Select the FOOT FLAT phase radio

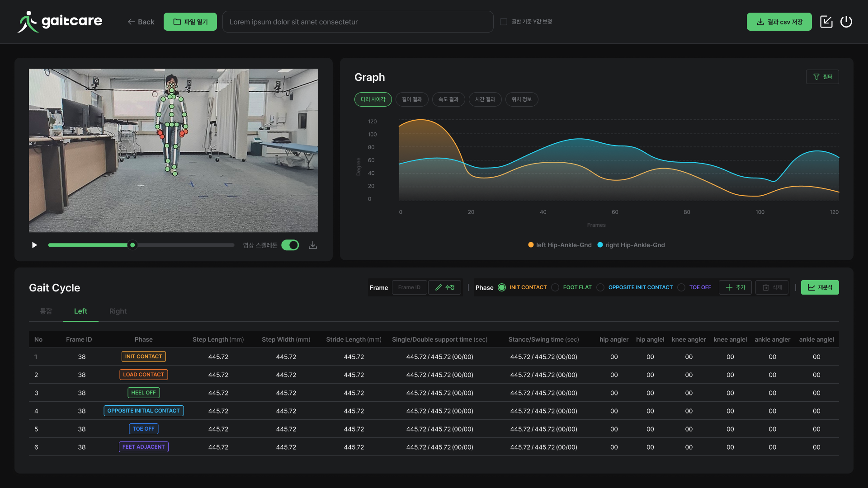click(555, 287)
